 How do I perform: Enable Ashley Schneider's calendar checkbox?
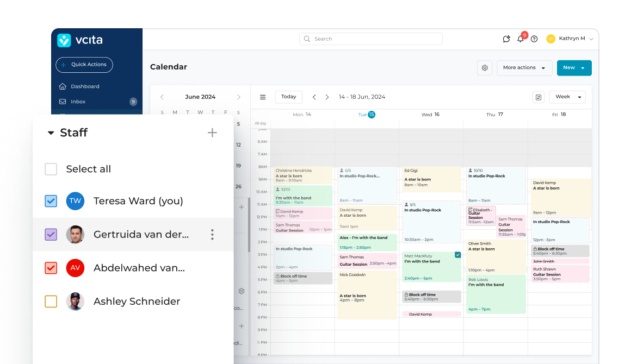(51, 301)
